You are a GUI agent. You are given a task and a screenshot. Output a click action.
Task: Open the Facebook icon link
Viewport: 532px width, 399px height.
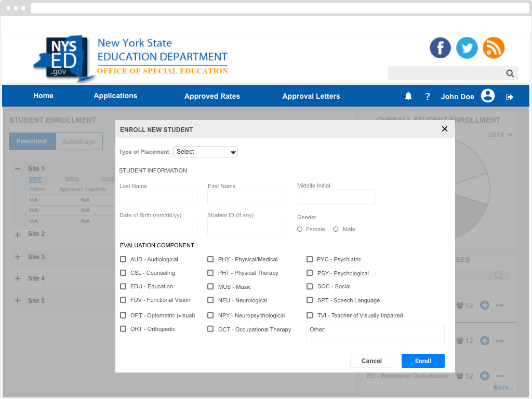pyautogui.click(x=440, y=48)
